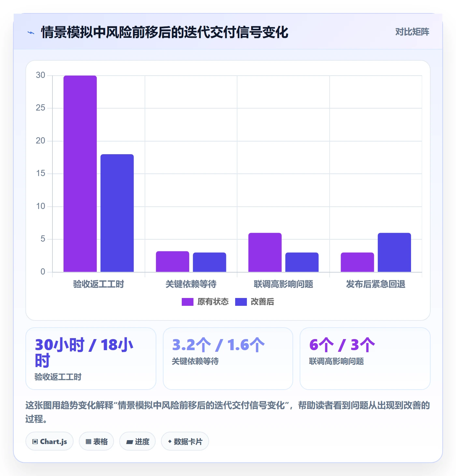Viewport: 456px width, 476px height.
Task: Click the 联调高影响问题 x-axis label
Action: click(283, 284)
